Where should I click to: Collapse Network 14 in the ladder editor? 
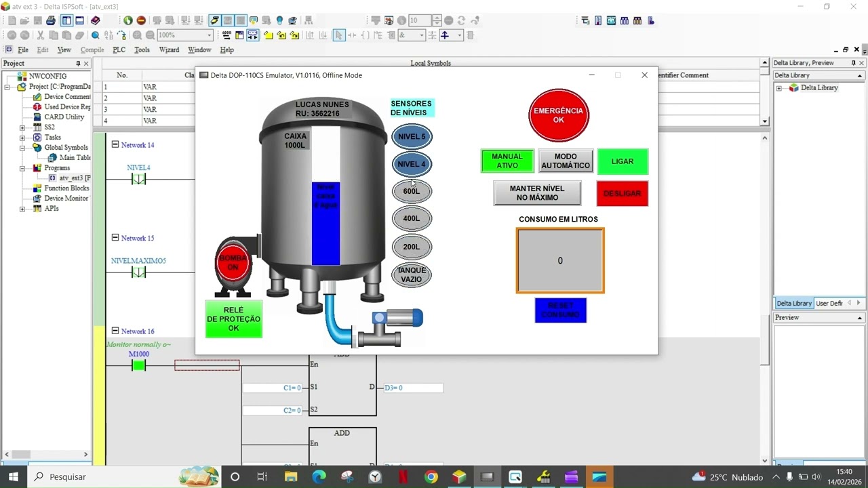tap(115, 144)
